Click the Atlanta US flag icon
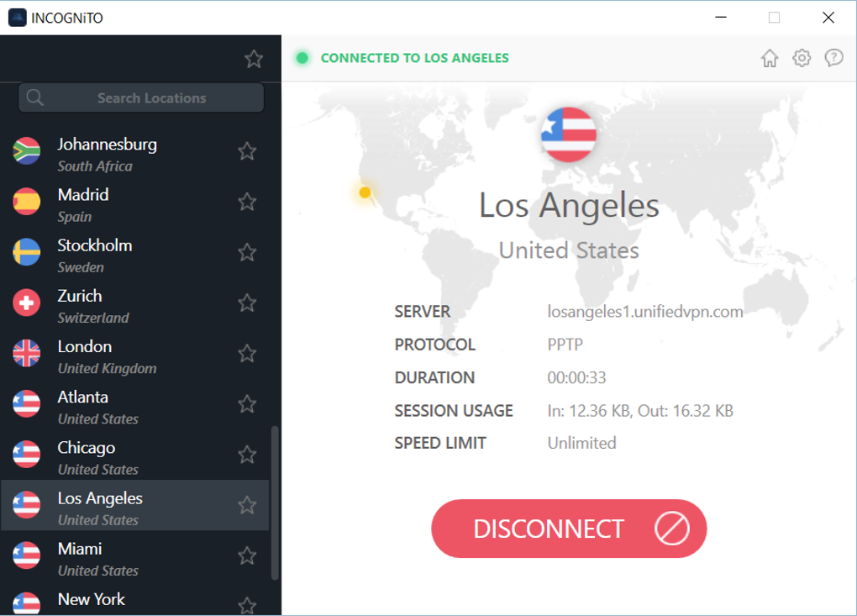The image size is (857, 616). tap(27, 404)
